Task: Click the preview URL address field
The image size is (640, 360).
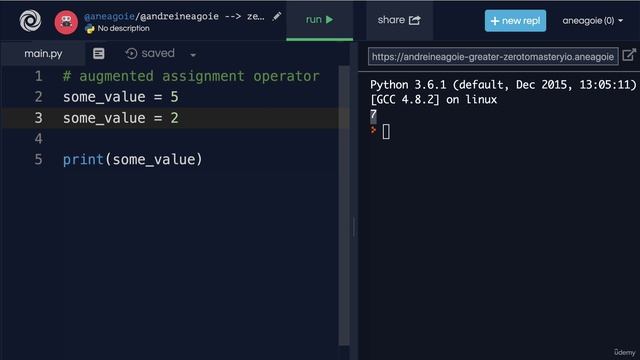Action: (493, 56)
